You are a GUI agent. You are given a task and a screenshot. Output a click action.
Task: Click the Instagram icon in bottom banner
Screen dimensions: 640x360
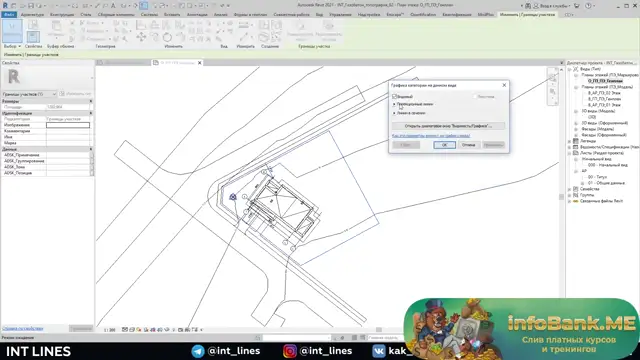point(290,351)
